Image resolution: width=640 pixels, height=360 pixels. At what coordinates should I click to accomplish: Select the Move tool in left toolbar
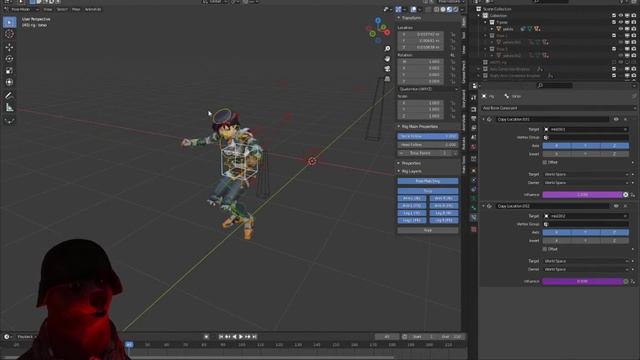(x=9, y=47)
